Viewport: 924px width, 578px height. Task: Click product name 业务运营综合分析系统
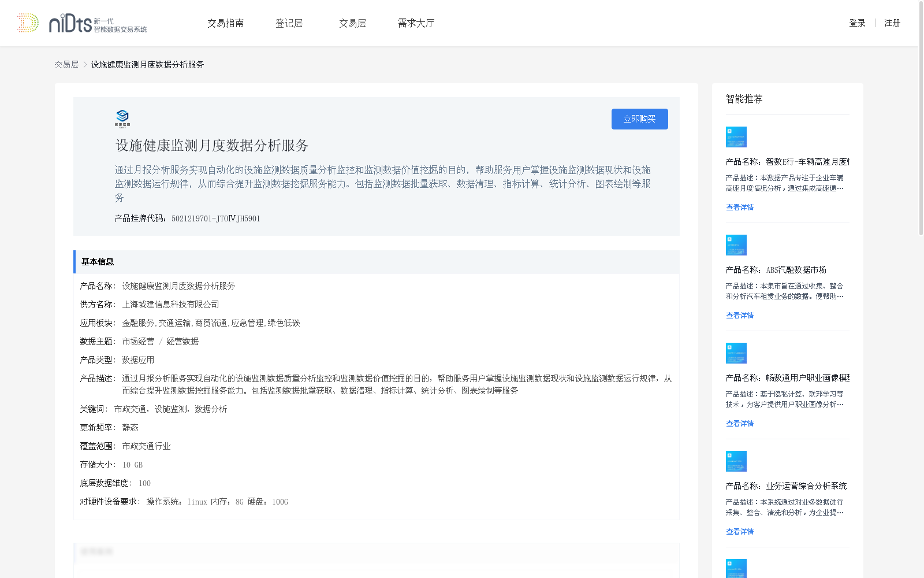(787, 486)
